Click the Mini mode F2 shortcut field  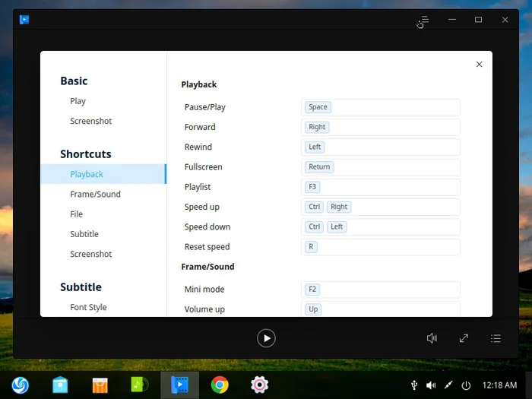pyautogui.click(x=380, y=290)
